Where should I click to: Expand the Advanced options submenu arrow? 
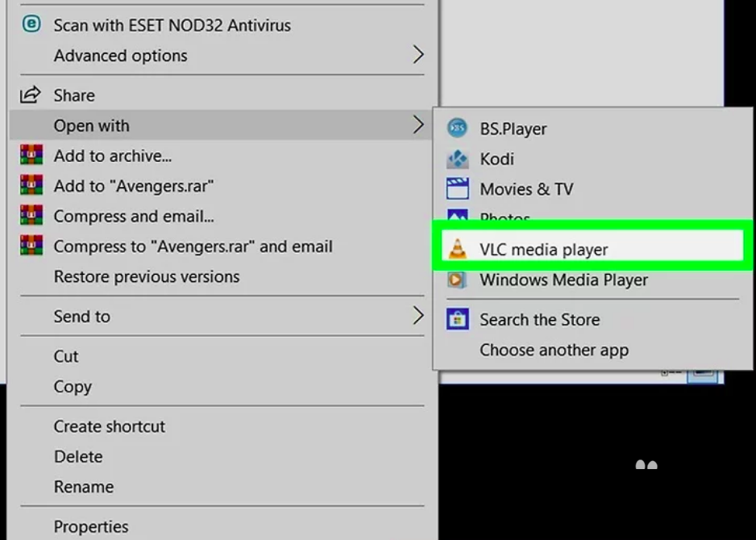click(418, 55)
